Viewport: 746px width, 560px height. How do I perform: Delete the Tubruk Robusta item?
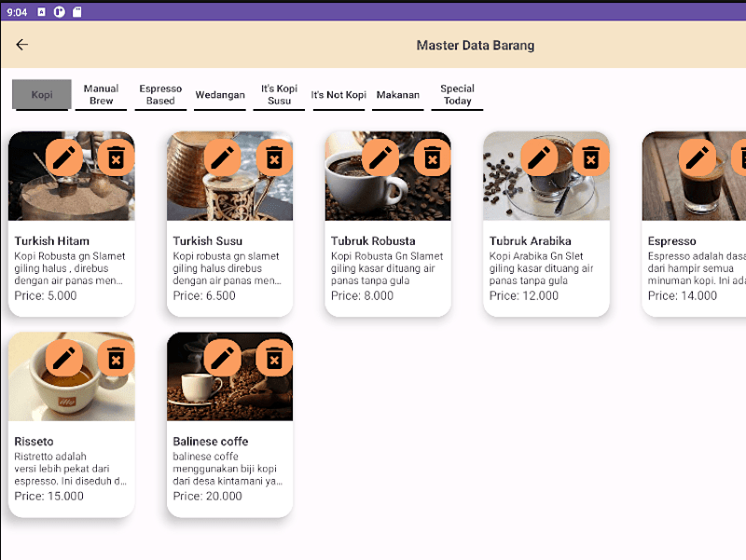coord(432,157)
